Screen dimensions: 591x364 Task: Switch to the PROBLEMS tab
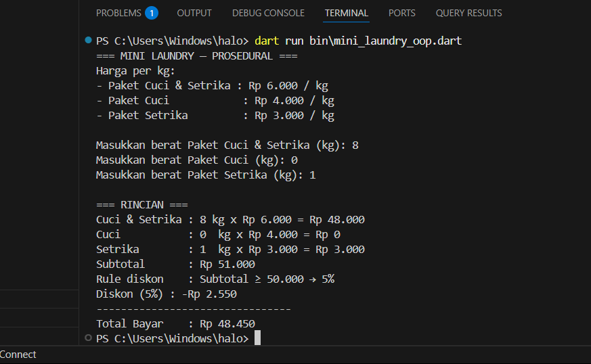click(118, 13)
